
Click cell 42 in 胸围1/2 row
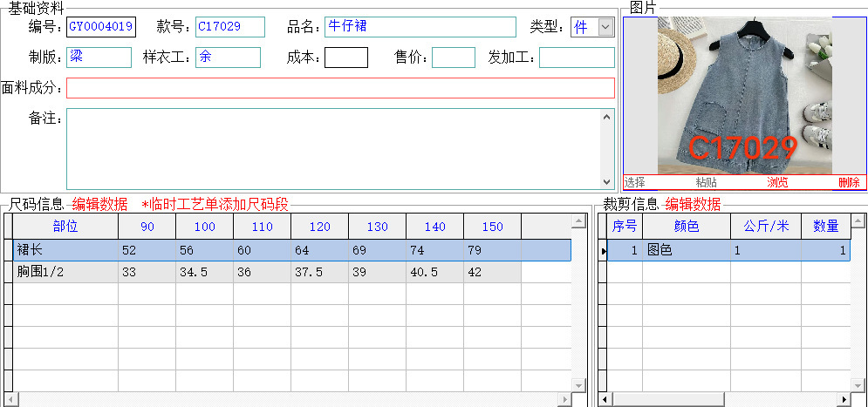(493, 272)
